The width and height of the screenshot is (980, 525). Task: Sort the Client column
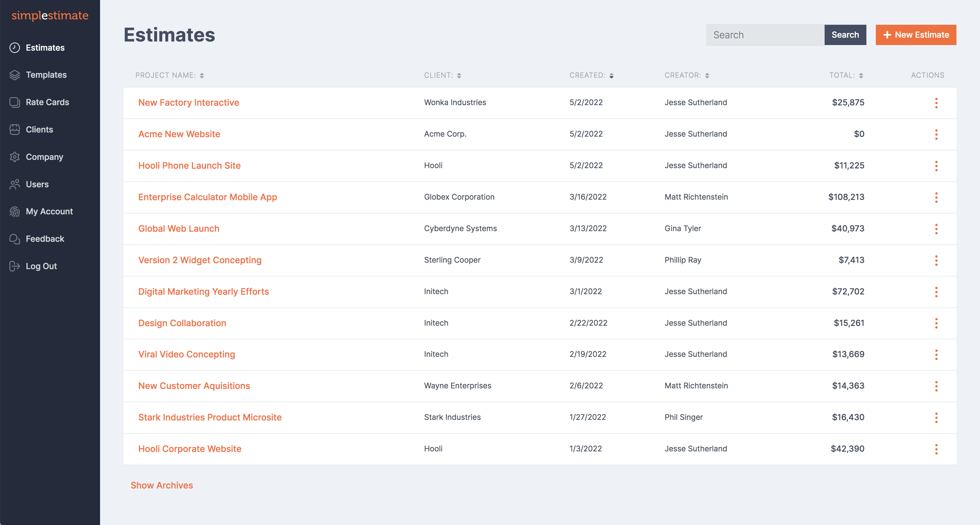[x=460, y=75]
